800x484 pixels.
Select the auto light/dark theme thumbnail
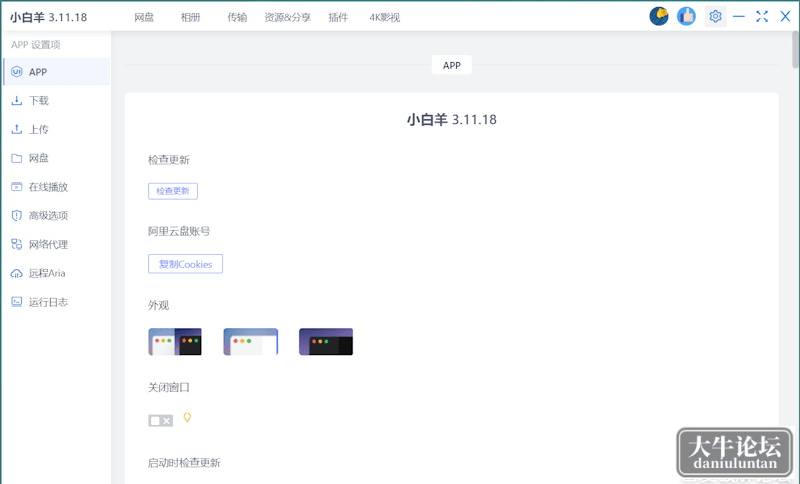pyautogui.click(x=175, y=342)
